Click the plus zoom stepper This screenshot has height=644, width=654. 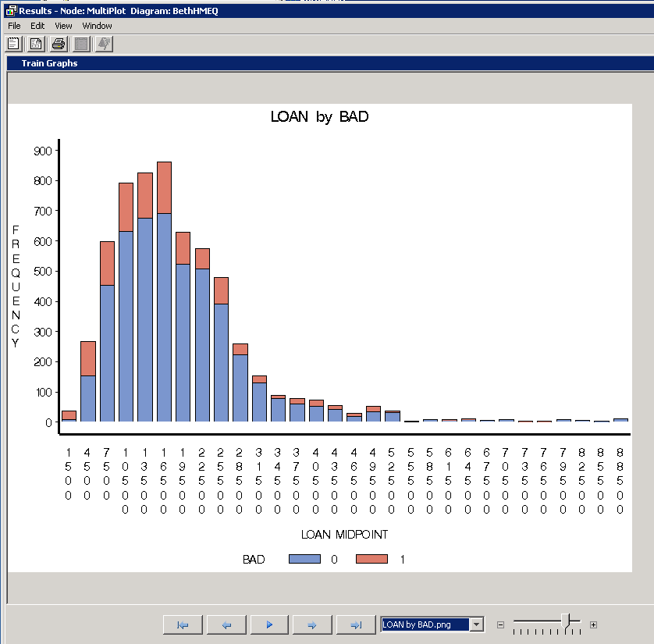[x=595, y=624]
